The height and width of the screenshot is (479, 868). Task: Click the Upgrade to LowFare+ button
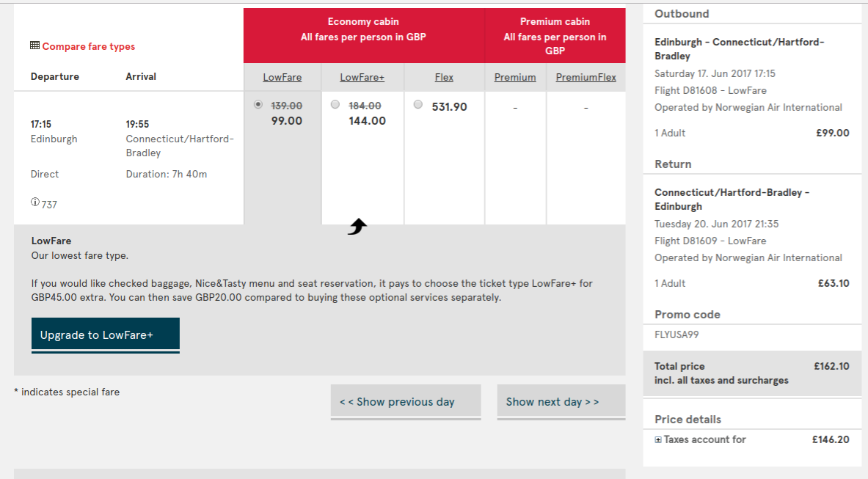105,335
